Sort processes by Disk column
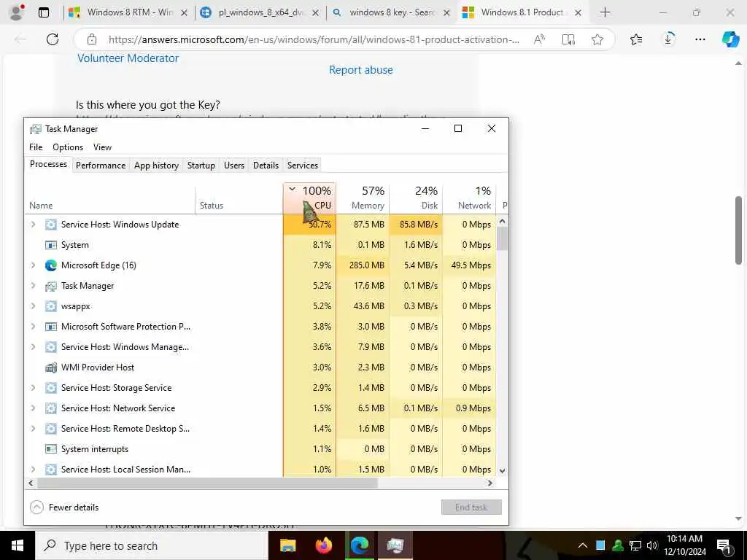The height and width of the screenshot is (560, 747). 416,198
